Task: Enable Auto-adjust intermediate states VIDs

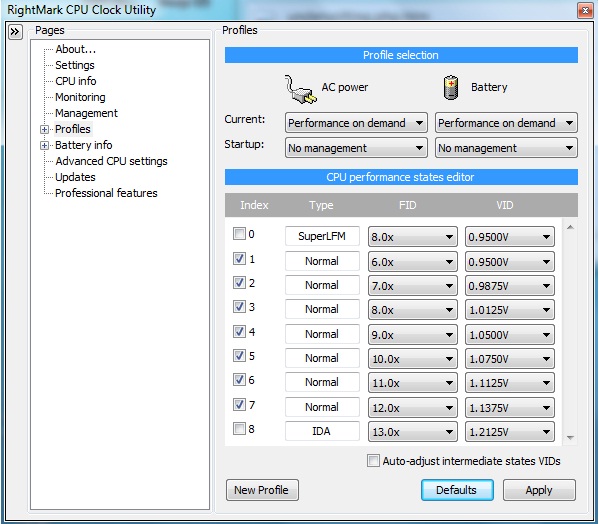Action: click(x=373, y=461)
